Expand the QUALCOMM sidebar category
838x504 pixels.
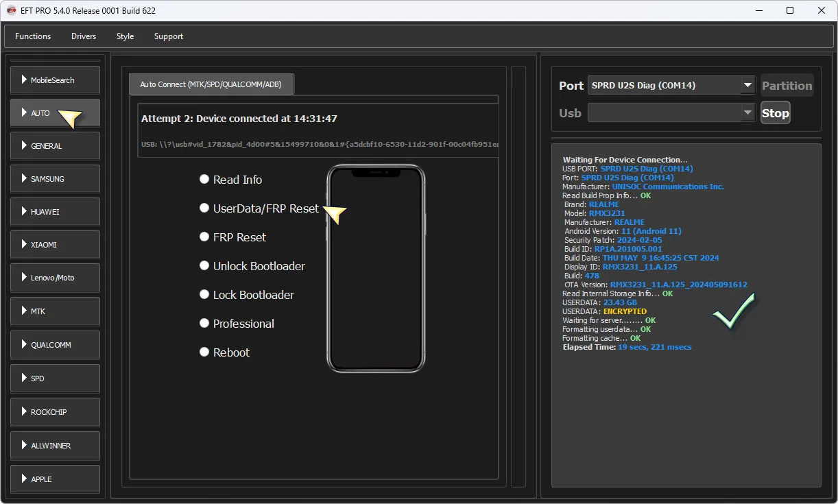click(56, 345)
